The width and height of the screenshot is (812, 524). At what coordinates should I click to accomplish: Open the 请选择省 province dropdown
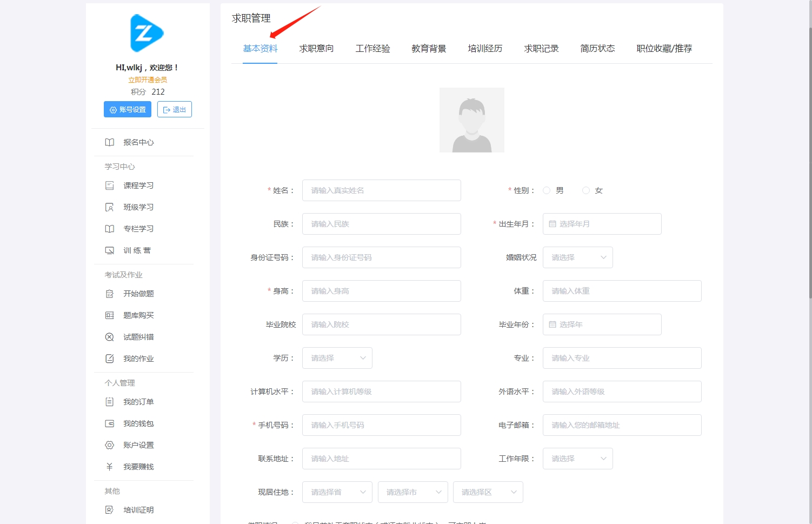tap(337, 492)
